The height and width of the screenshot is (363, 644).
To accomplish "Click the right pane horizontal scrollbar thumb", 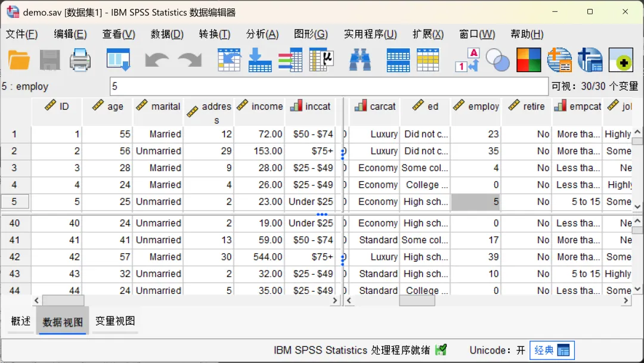I will coord(417,300).
